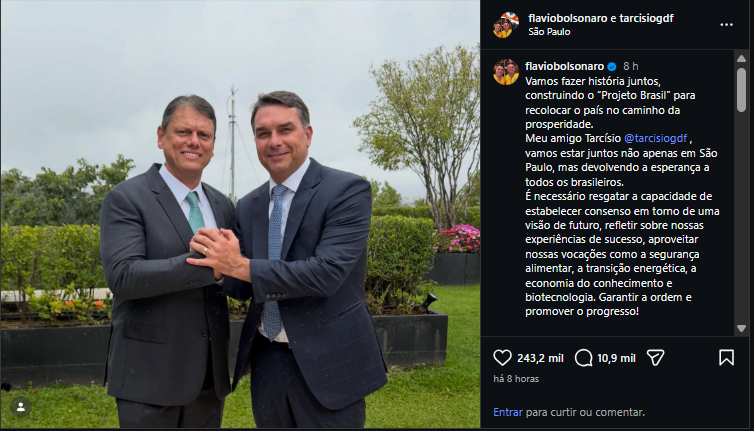Click scrollbar down arrow in caption panel
The width and height of the screenshot is (754, 431).
tap(741, 329)
